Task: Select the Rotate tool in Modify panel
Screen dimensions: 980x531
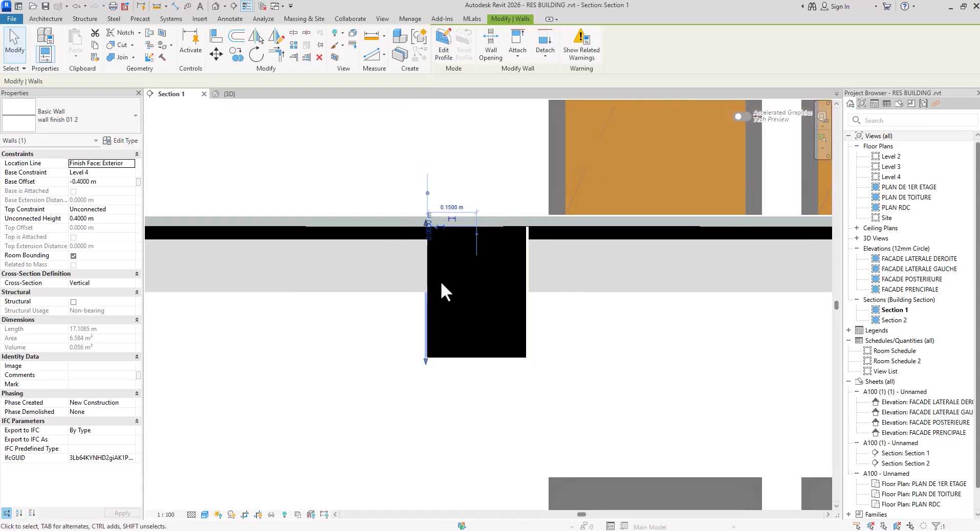Action: (256, 54)
